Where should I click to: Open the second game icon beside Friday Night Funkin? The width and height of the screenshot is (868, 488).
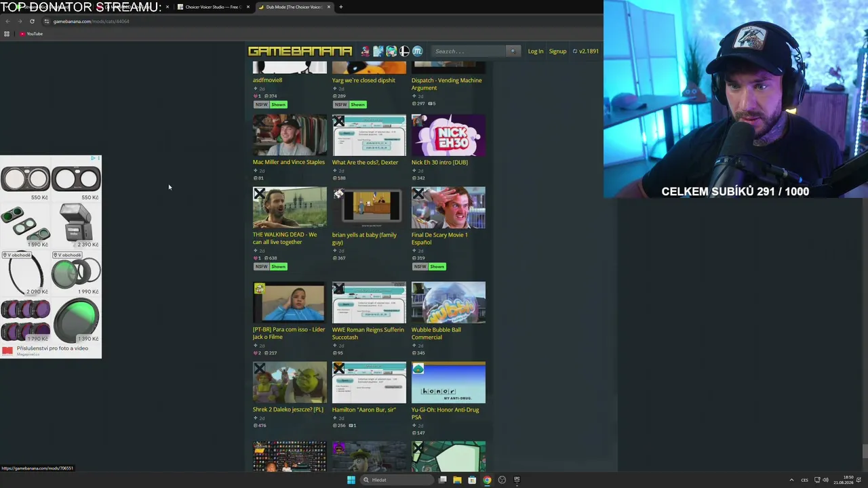point(378,52)
